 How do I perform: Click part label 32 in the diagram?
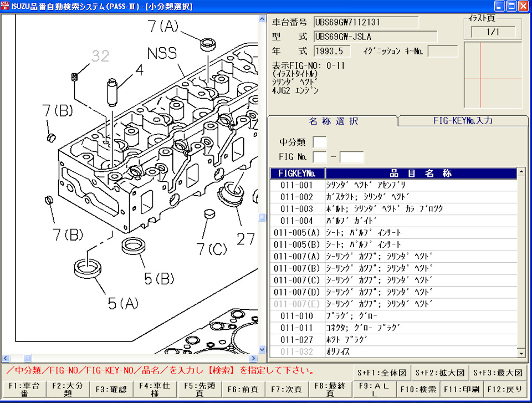pyautogui.click(x=100, y=56)
